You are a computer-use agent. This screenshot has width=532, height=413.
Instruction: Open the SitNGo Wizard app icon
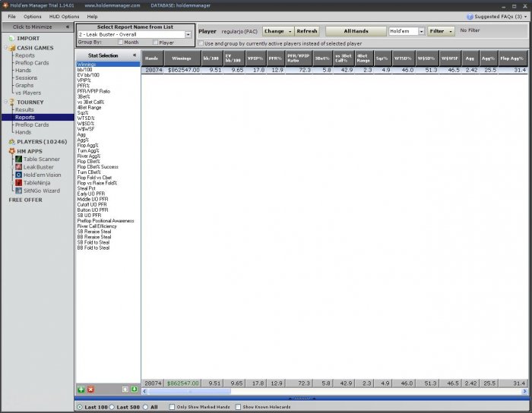[x=19, y=191]
